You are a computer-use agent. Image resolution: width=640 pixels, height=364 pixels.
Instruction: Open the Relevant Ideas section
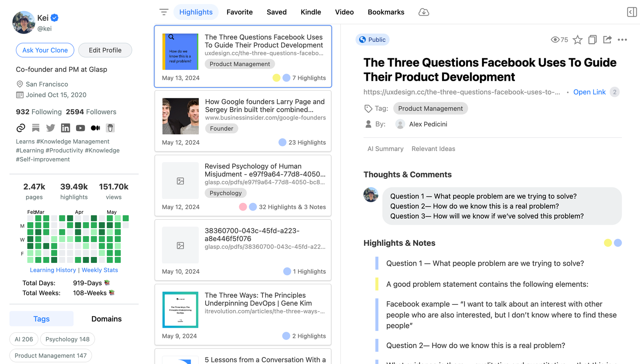433,149
